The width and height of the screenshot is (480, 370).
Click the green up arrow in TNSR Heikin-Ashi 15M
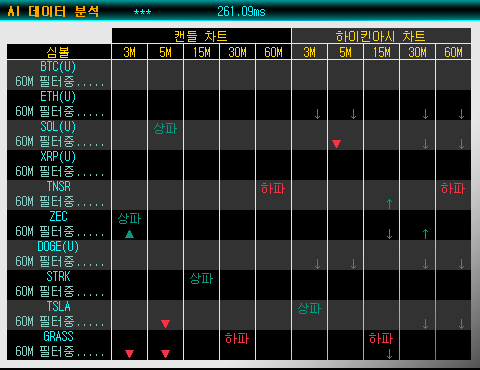[389, 204]
